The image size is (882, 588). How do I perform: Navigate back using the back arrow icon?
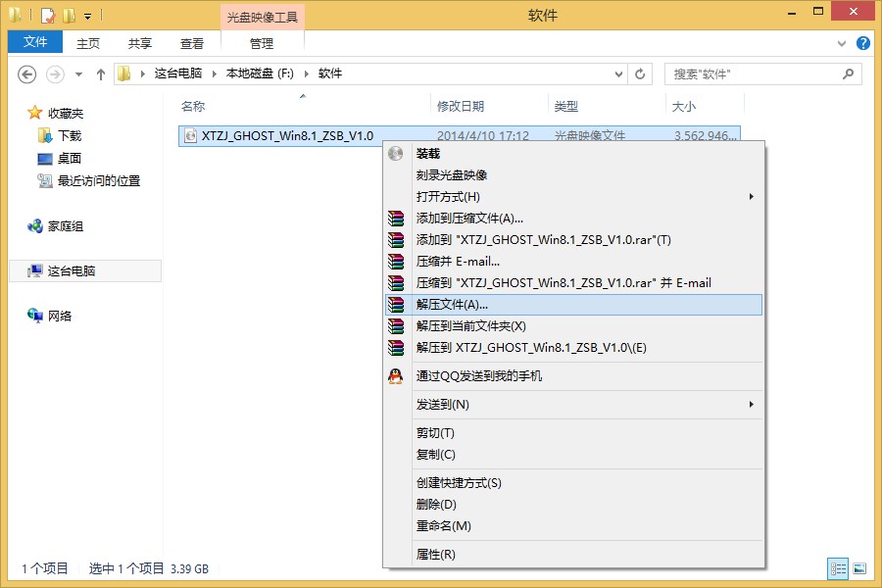tap(26, 73)
